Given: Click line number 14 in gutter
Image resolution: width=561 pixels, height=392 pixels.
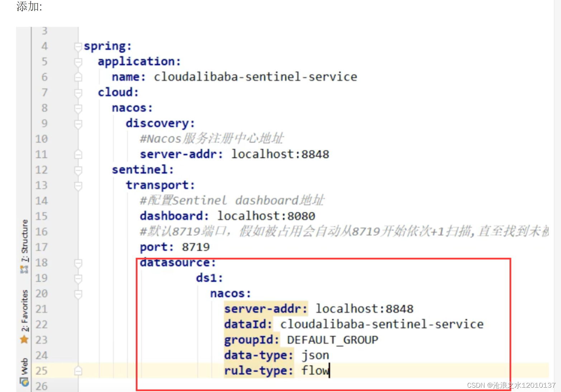Looking at the screenshot, I should pyautogui.click(x=42, y=200).
